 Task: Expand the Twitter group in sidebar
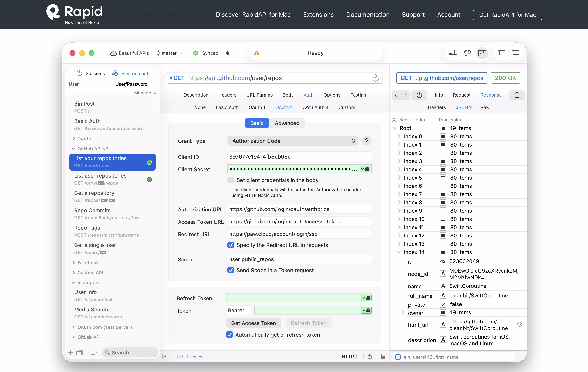74,139
